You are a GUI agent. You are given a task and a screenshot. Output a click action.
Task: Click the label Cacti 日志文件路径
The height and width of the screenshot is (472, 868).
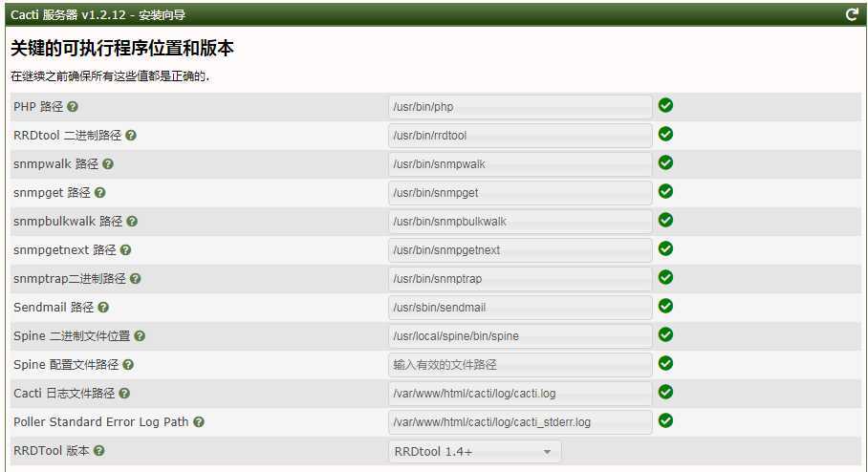[x=64, y=394]
